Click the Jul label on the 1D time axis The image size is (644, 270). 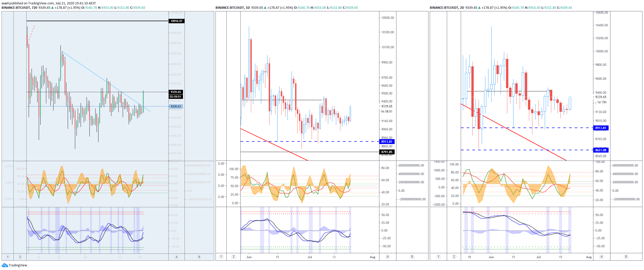pos(310,257)
